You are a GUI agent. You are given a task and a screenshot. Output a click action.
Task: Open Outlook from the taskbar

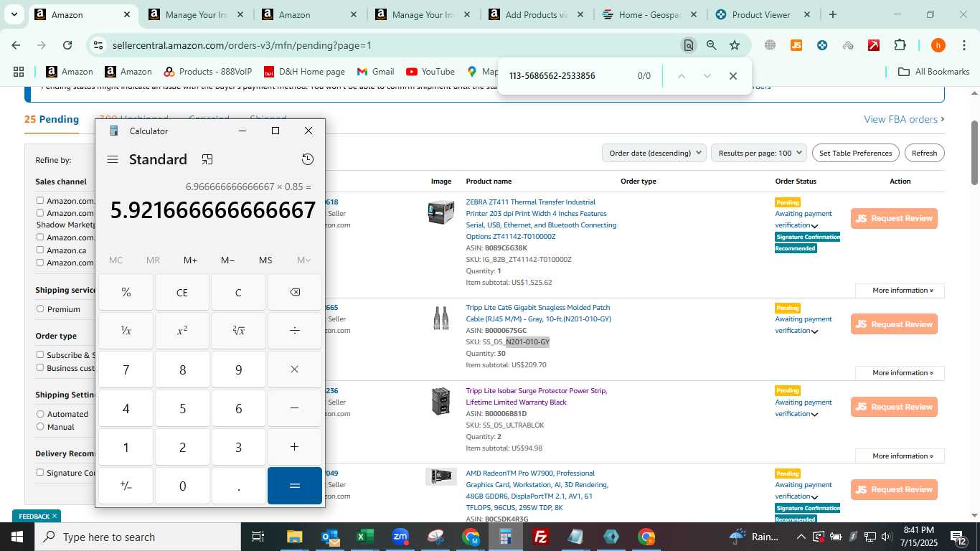(x=330, y=537)
